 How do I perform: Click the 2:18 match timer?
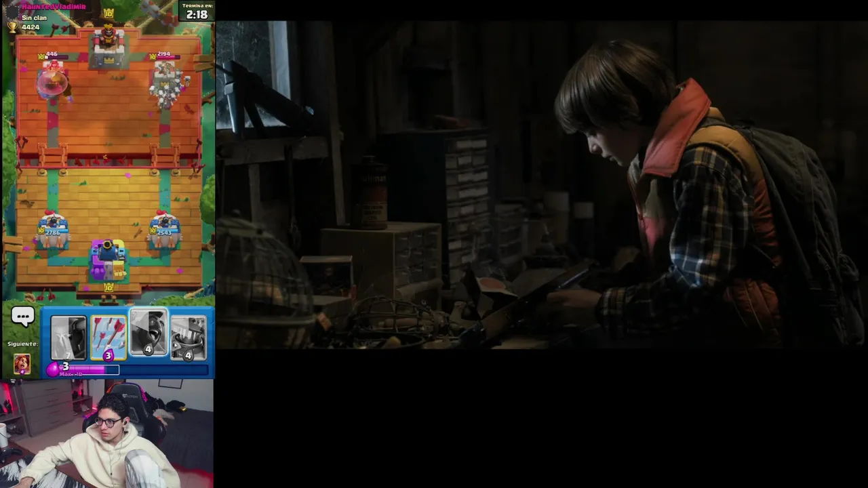(x=197, y=14)
